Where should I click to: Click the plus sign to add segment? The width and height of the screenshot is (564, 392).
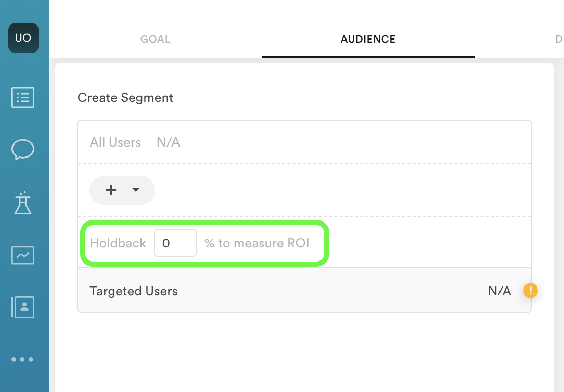[111, 190]
